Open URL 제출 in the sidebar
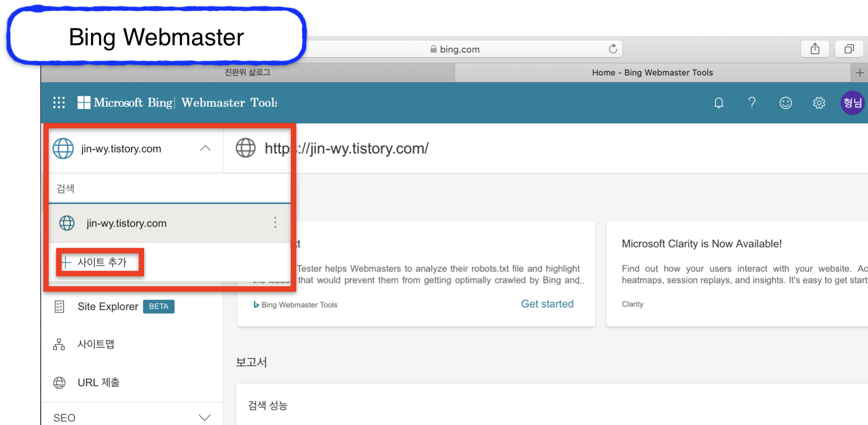 (98, 383)
